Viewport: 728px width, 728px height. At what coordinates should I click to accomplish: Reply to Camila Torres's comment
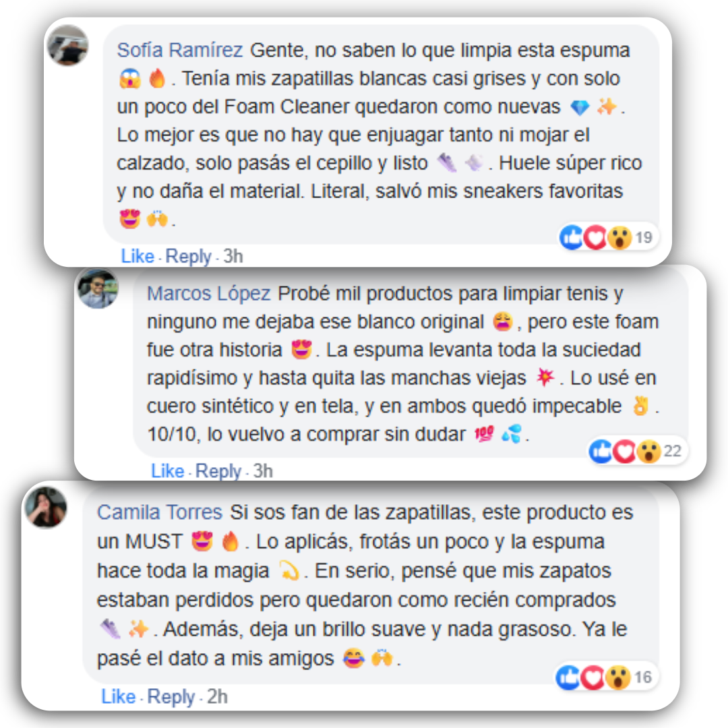171,696
